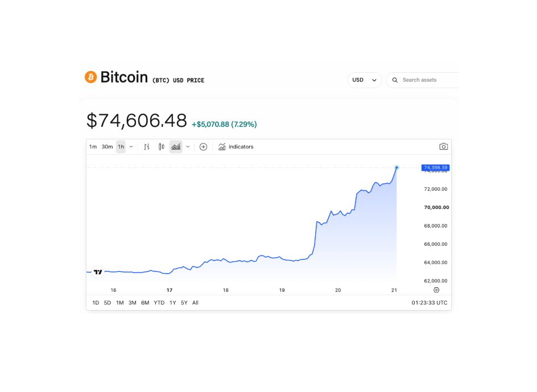Click the TradingView logo on chart
Image resolution: width=537 pixels, height=392 pixels.
pos(98,272)
